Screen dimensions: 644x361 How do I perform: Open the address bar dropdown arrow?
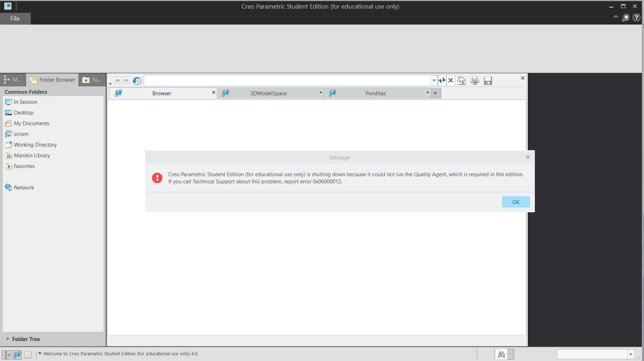tap(434, 80)
